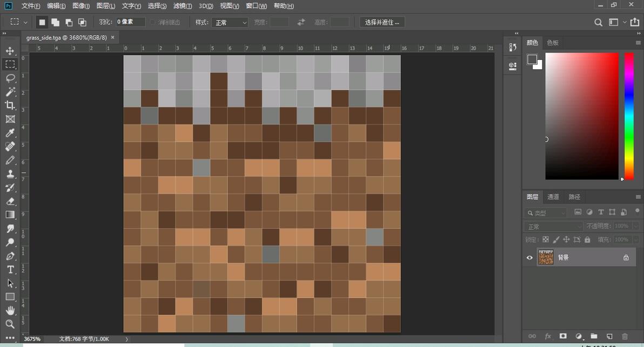Click the 背景 layer thumbnail
644x347 pixels.
[x=546, y=257]
